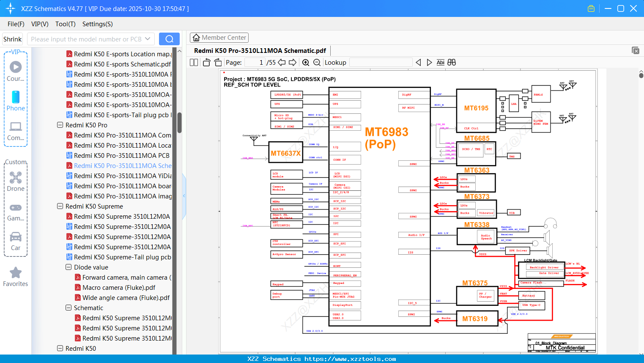Collapse the Redmi K50 Pro tree node
Viewport: 644px width, 363px height.
60,125
